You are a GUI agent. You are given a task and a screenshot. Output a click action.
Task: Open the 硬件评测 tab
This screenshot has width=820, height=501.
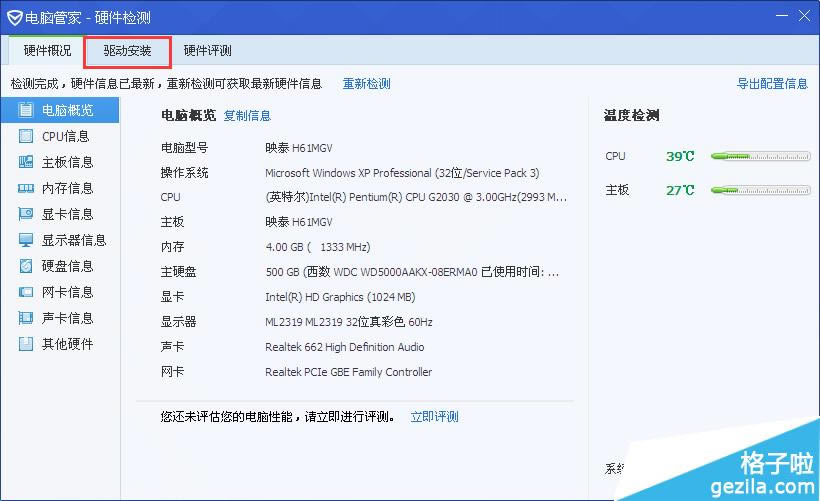207,51
